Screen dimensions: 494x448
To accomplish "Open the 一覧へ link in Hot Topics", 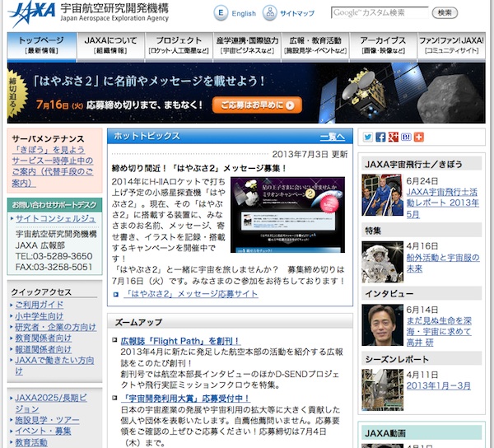I will 332,137.
